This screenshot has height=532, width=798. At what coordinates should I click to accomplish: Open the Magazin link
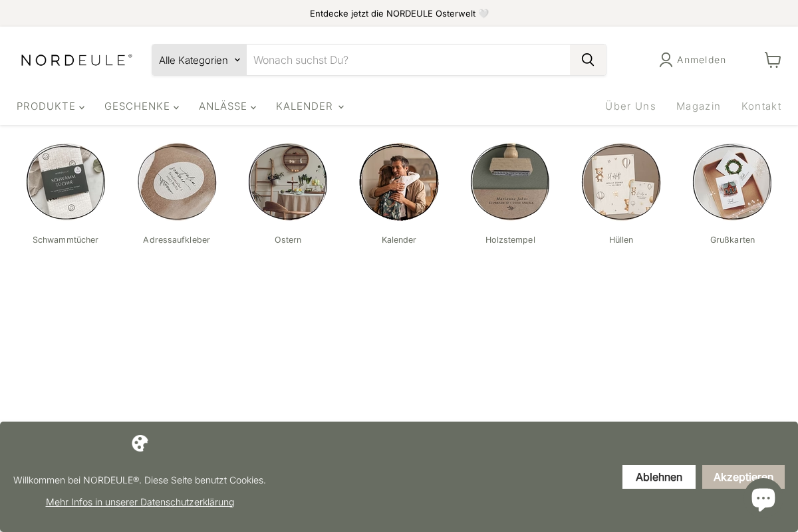click(x=698, y=106)
